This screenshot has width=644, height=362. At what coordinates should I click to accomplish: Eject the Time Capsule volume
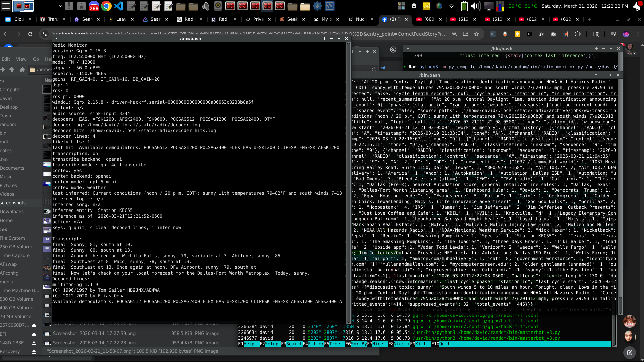(x=34, y=255)
